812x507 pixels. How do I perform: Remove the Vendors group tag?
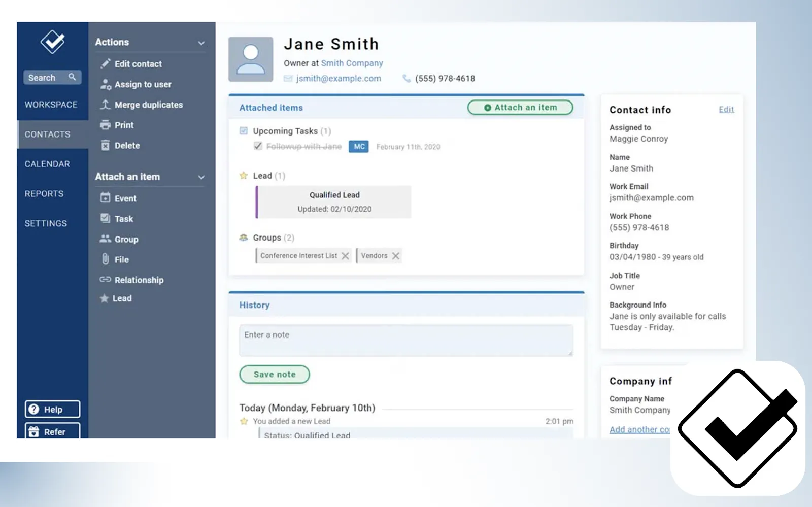pyautogui.click(x=396, y=256)
